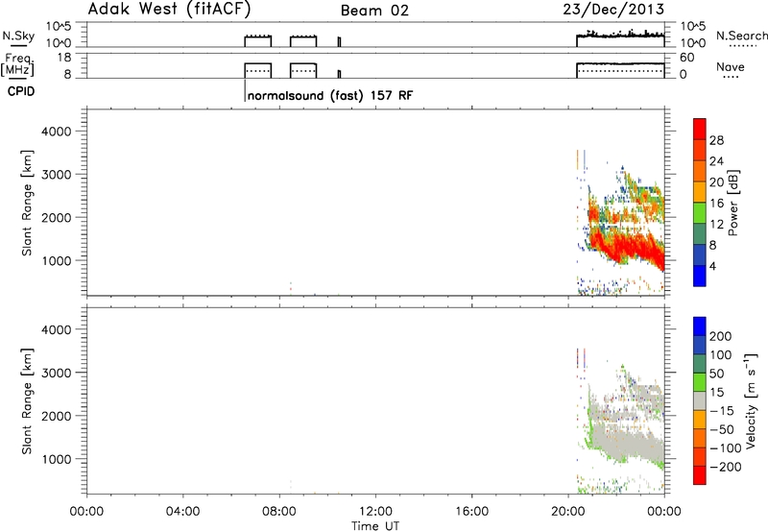This screenshot has height=532, width=768.
Task: Click the date '23/Dec/2013'
Action: (x=613, y=10)
